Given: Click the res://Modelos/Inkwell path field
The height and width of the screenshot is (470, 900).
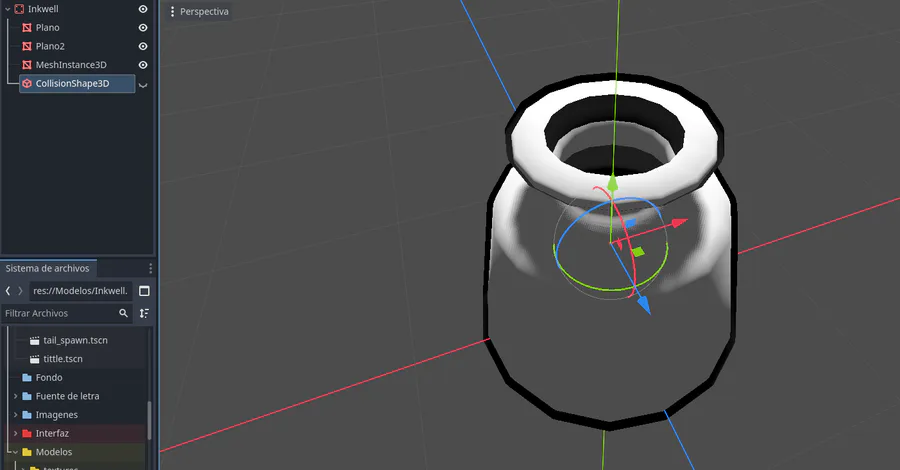Looking at the screenshot, I should coord(80,291).
